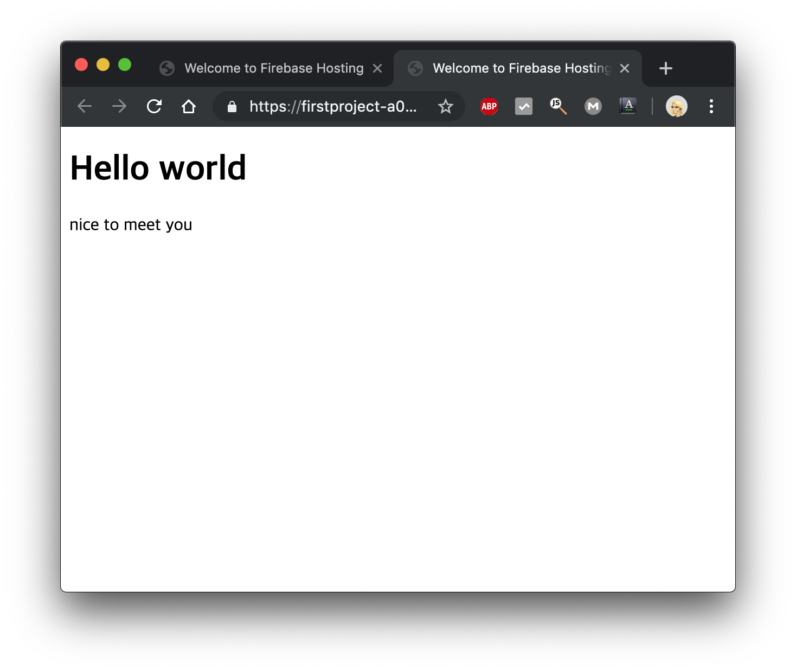Screen dimensions: 796x672
Task: Close the second Firebase Hosting tab
Action: [625, 68]
